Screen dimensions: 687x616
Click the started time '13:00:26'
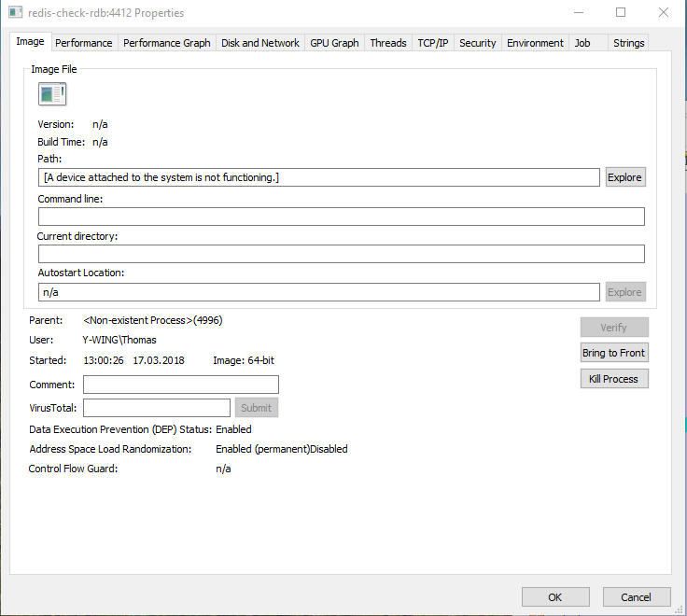(x=104, y=360)
